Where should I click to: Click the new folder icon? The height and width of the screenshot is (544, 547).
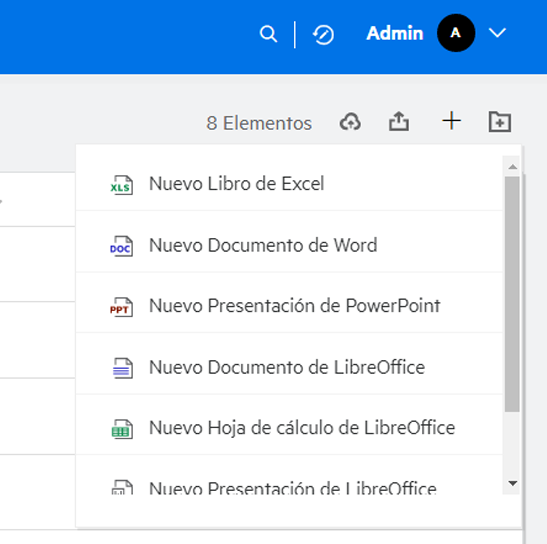click(x=500, y=122)
